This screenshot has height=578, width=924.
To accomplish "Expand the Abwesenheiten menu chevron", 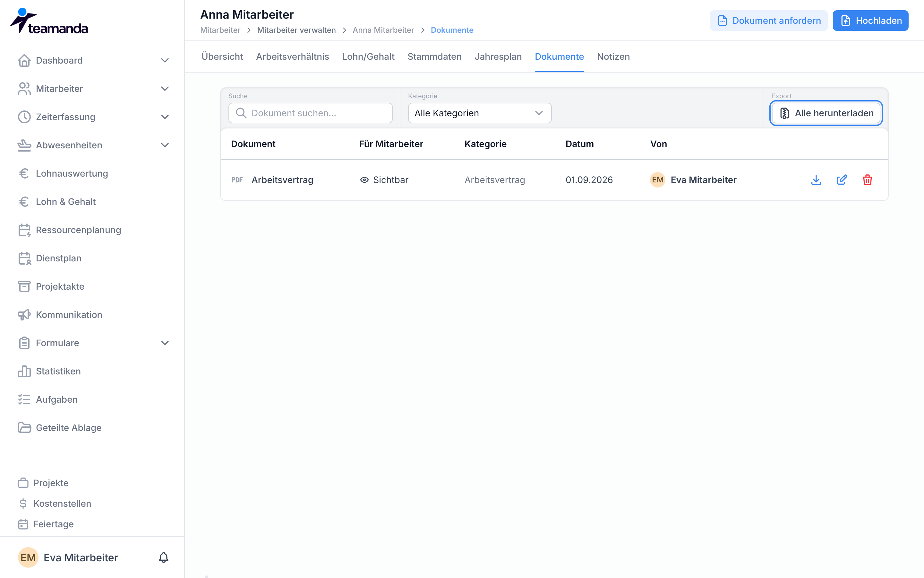I will [x=165, y=145].
